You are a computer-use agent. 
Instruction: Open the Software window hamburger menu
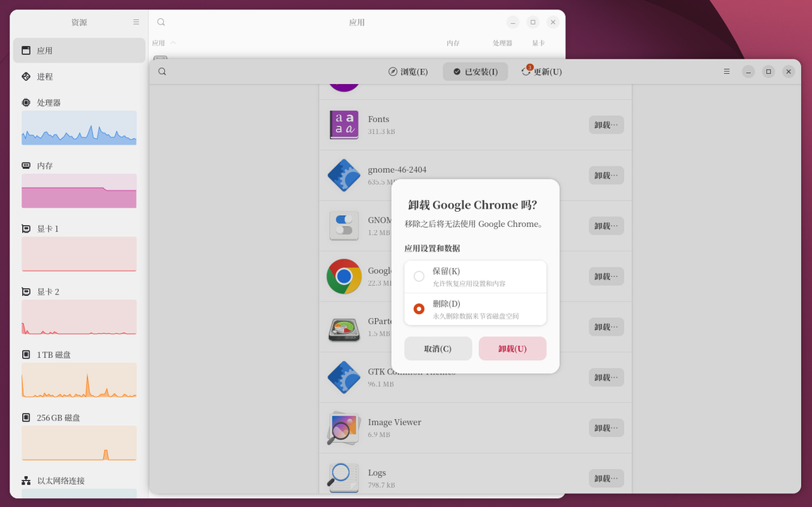pos(726,71)
